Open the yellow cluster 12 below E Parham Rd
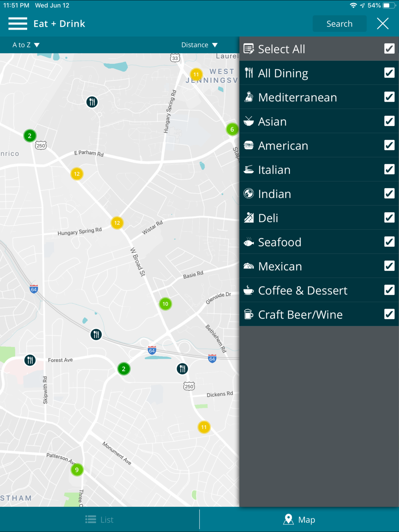This screenshot has height=532, width=399. (77, 174)
